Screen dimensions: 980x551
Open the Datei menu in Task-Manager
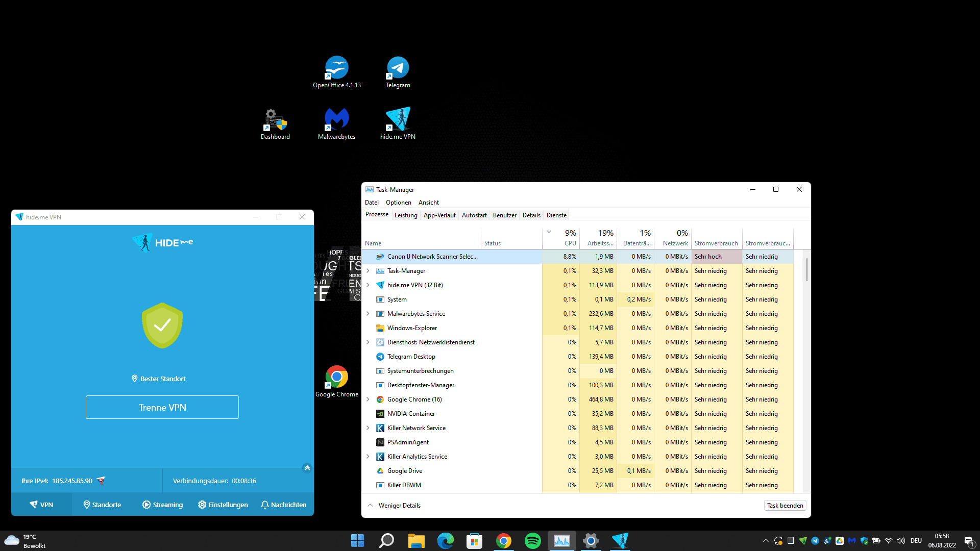pyautogui.click(x=372, y=203)
